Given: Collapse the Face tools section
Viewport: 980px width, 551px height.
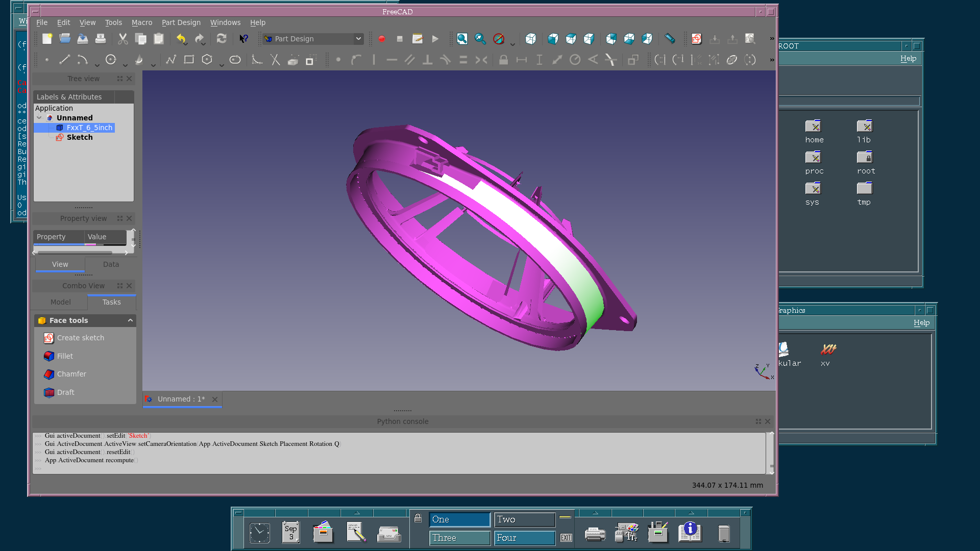Looking at the screenshot, I should 130,320.
